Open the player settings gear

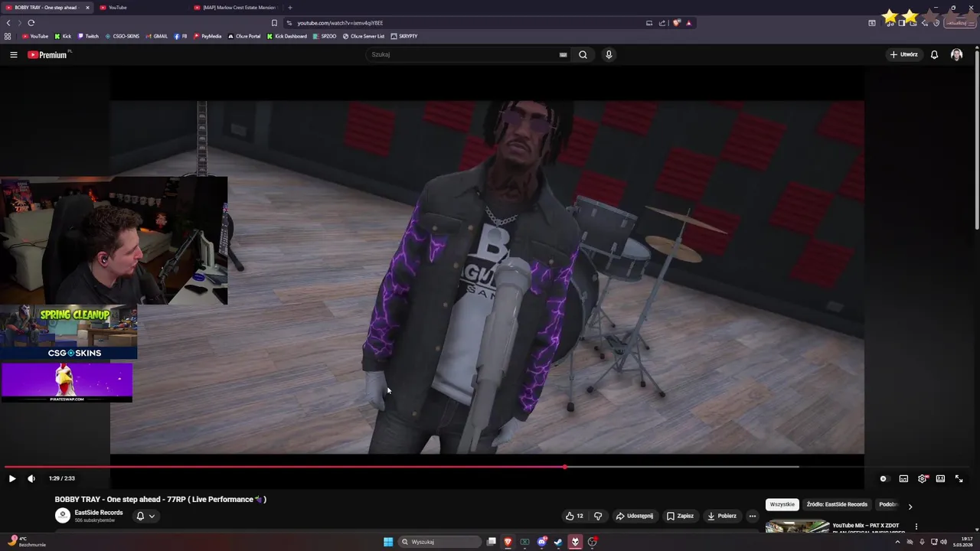[x=922, y=478]
